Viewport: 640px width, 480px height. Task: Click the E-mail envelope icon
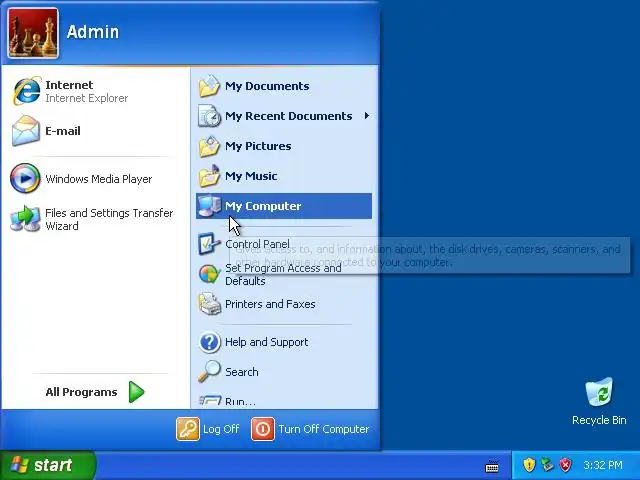tap(26, 131)
